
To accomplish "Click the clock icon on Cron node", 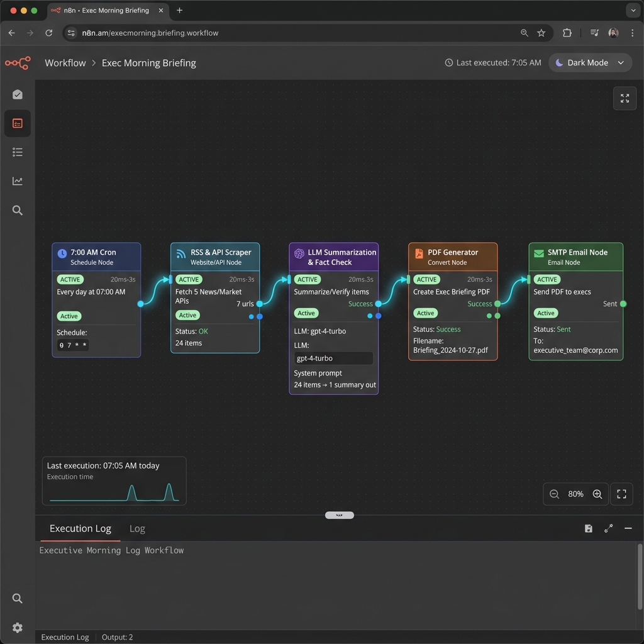I will coord(62,253).
